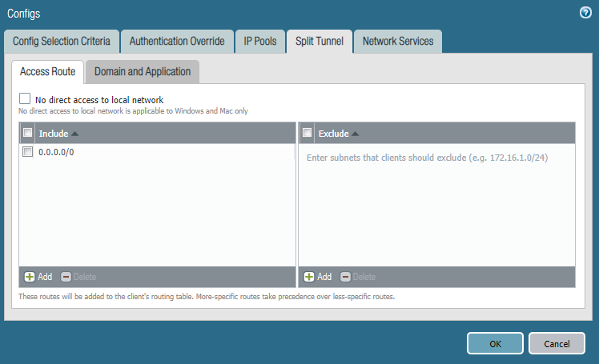Open the help icon in Configs header
599x364 pixels.
point(585,13)
